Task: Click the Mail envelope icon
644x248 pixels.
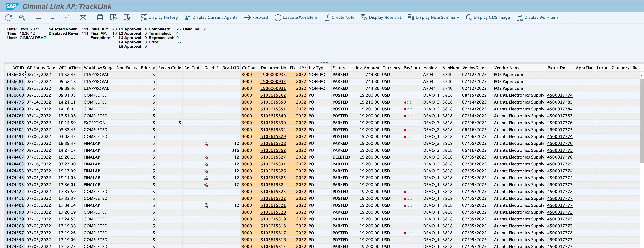Action: coord(83,18)
